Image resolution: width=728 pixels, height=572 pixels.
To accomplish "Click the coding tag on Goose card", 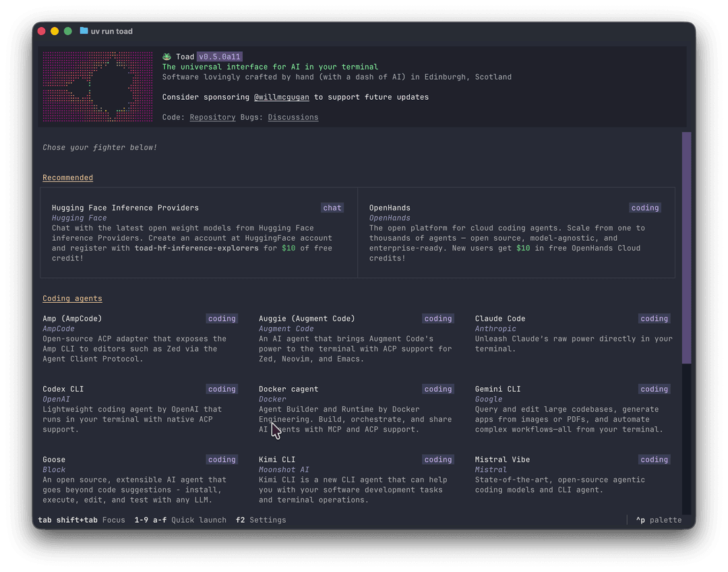I will coord(222,459).
